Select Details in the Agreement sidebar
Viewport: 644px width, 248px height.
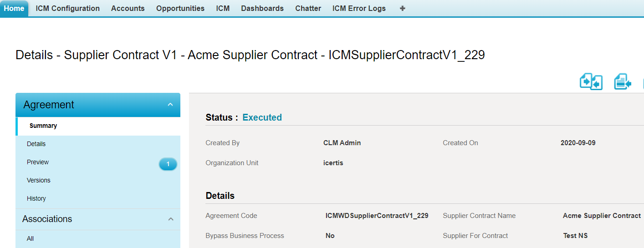tap(36, 144)
